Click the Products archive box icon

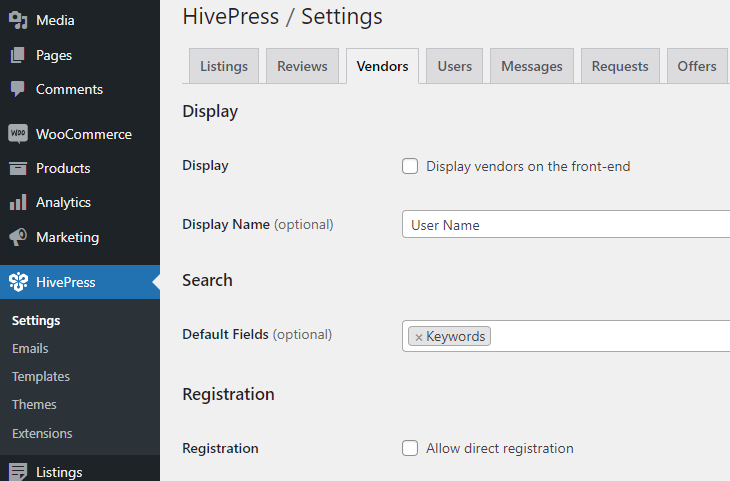[18, 168]
